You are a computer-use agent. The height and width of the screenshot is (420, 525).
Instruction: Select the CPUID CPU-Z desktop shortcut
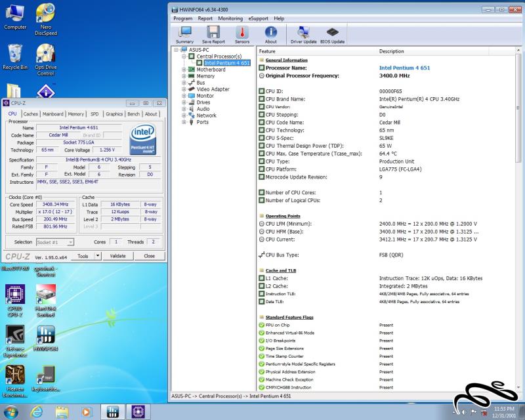click(x=15, y=301)
